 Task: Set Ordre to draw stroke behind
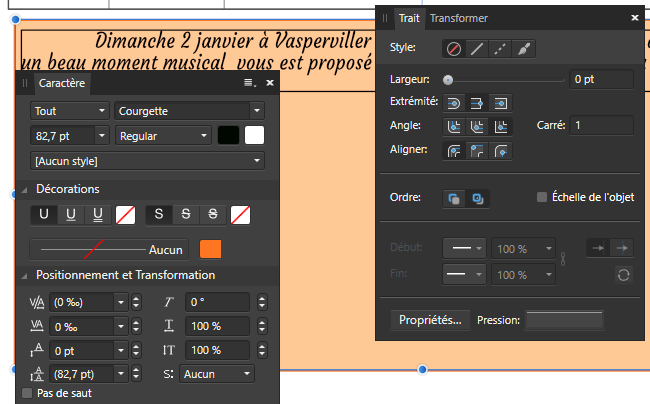click(454, 199)
